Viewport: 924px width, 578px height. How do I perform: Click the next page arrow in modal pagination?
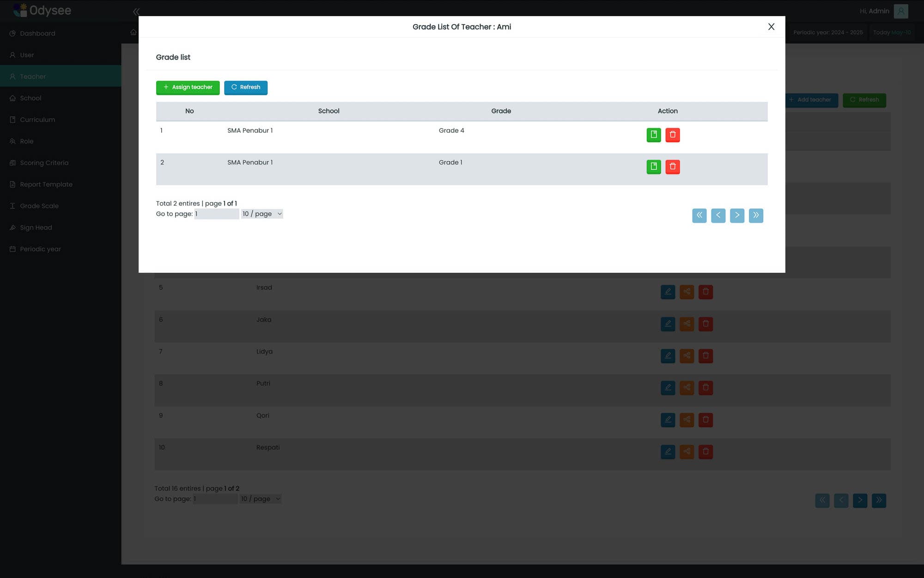coord(737,215)
